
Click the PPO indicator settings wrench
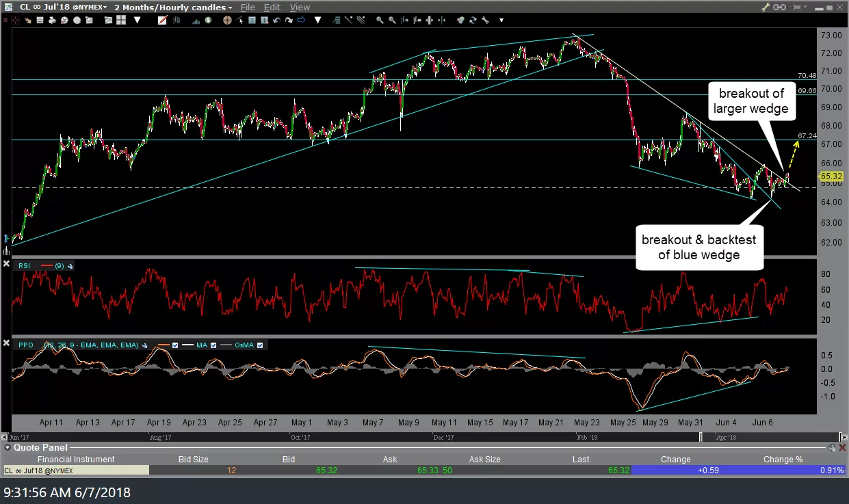144,345
